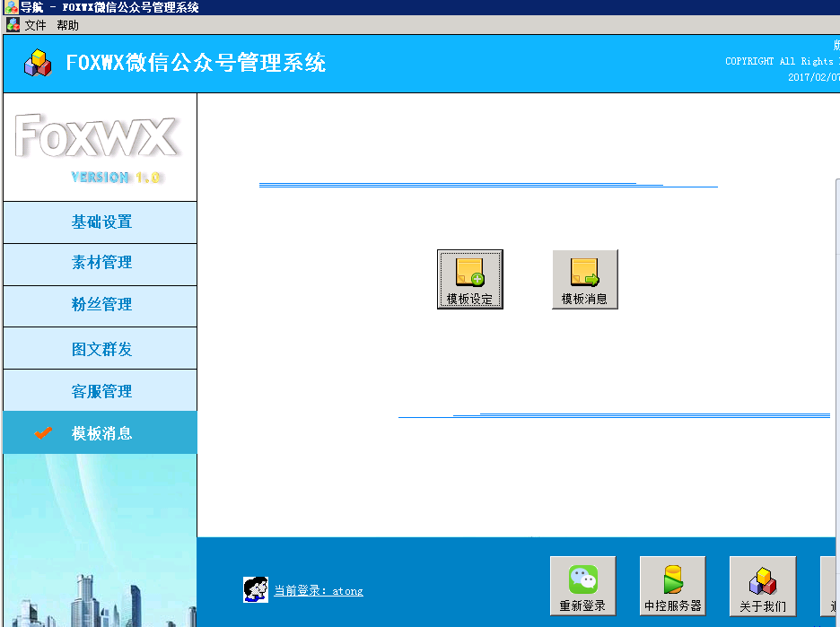Click the app icon in title bar
Screen dimensions: 840x627
coord(11,7)
